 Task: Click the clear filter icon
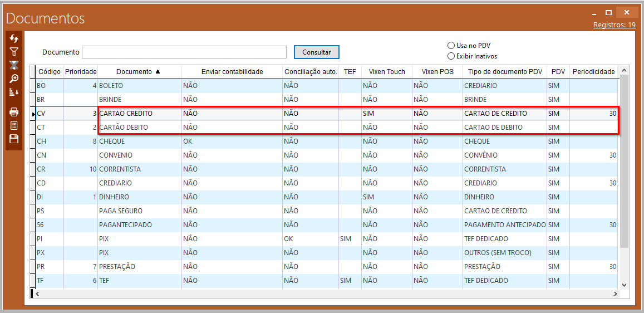pos(14,65)
